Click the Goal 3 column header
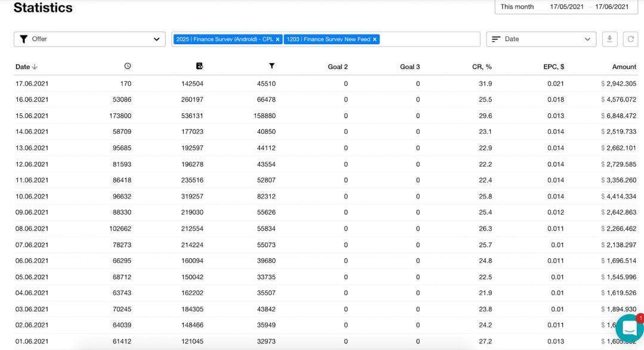The image size is (644, 350). tap(410, 66)
